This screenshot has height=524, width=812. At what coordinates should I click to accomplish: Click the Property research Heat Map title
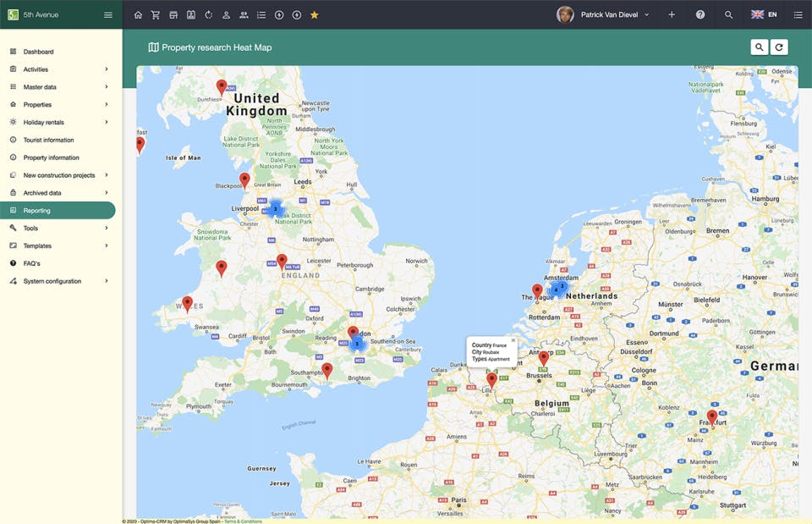217,47
